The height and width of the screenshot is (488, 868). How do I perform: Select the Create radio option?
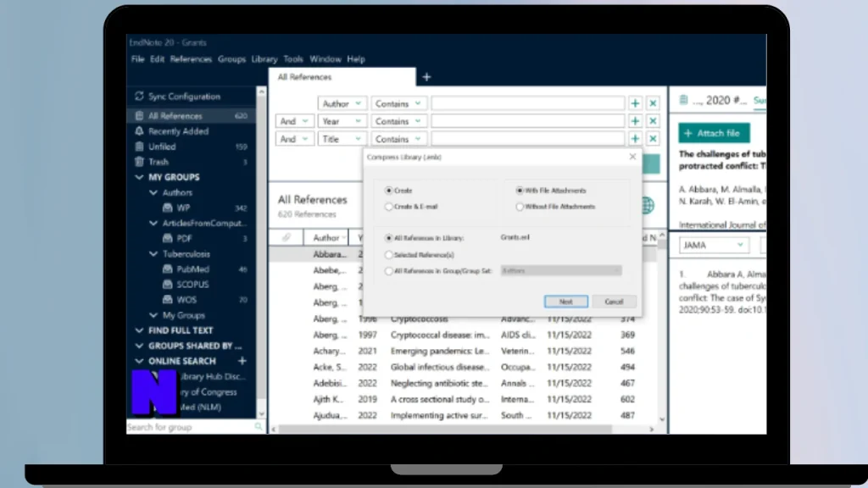(388, 191)
